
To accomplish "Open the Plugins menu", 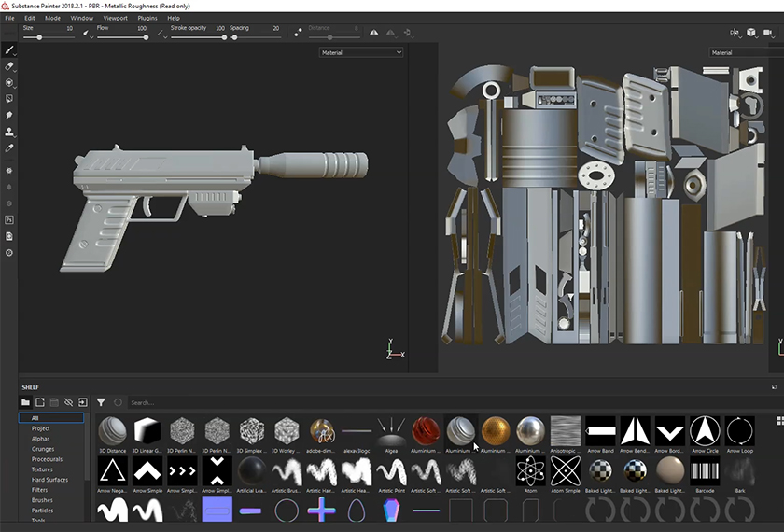I will point(147,18).
